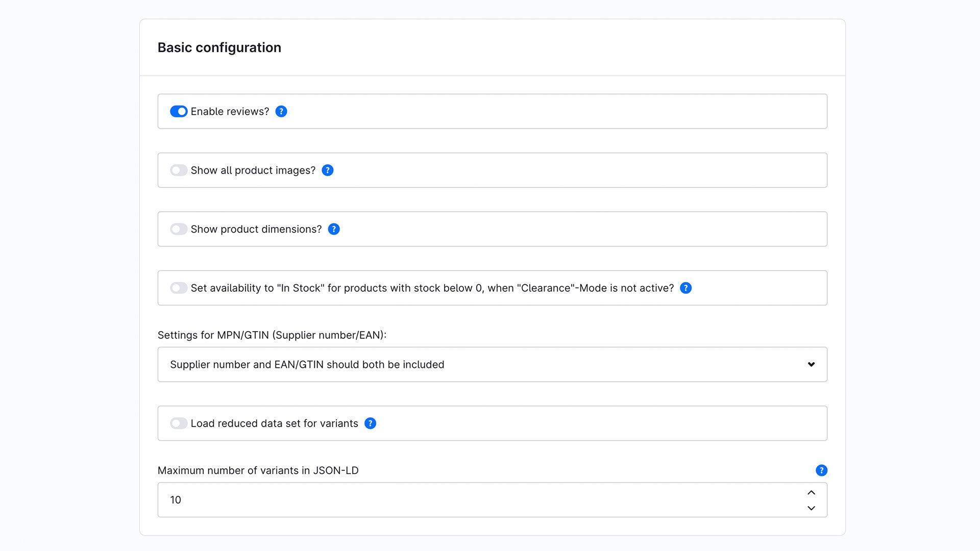Click help icon for Load reduced data set
Viewport: 980px width, 551px height.
(x=371, y=423)
